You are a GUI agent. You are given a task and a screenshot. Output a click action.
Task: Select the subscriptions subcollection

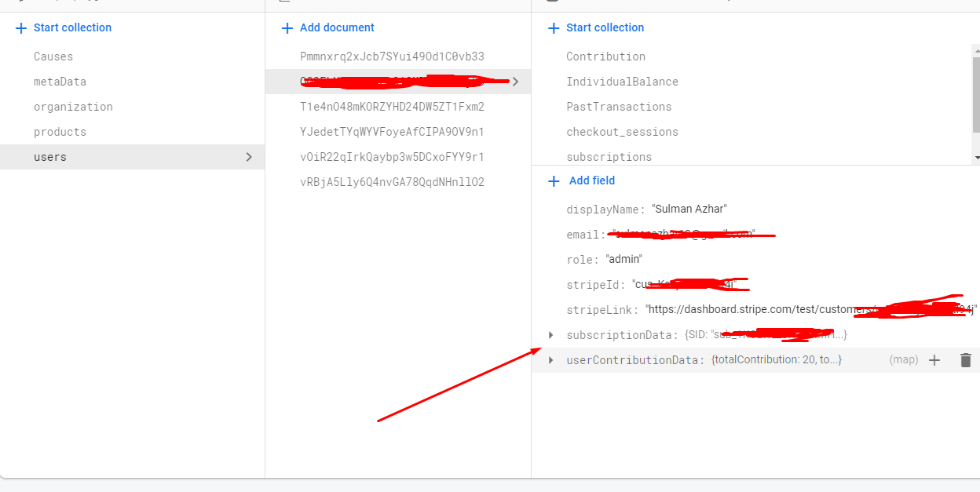tap(611, 157)
